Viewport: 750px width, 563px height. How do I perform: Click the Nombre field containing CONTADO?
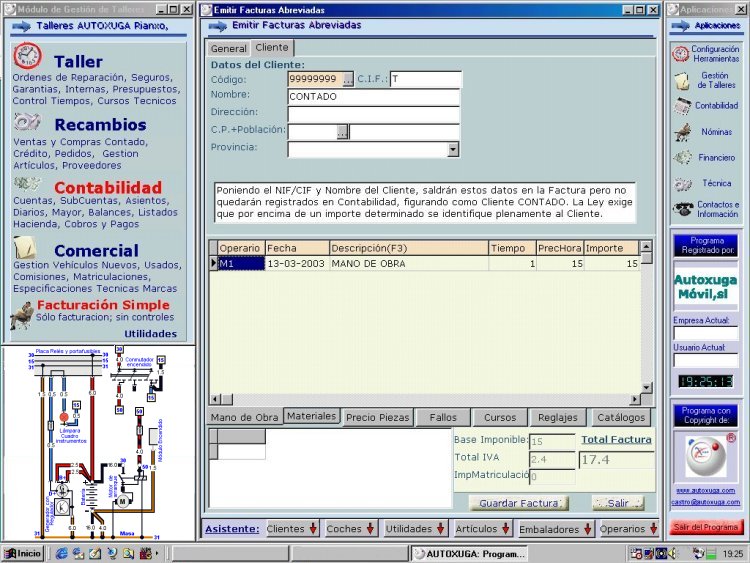point(374,97)
